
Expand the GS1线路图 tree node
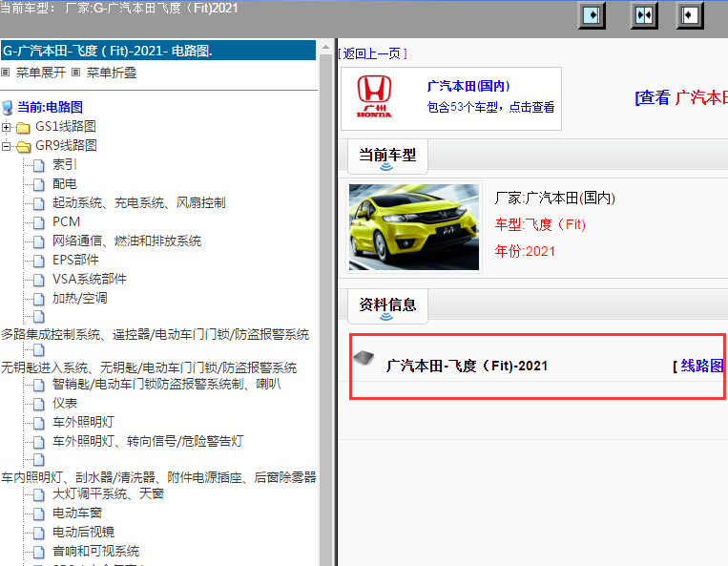(6, 127)
